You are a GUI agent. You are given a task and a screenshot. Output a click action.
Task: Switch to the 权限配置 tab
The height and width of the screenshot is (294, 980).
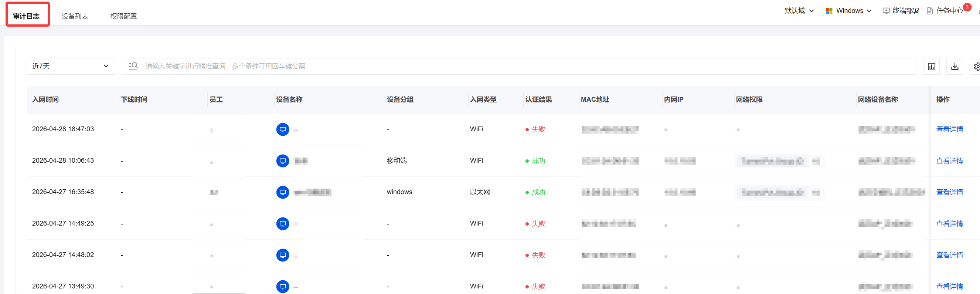click(x=124, y=16)
